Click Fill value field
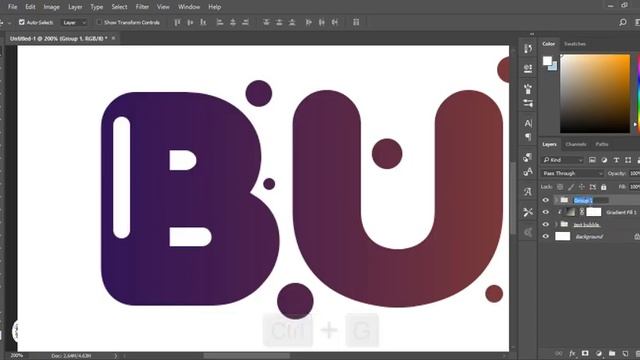Image resolution: width=640 pixels, height=360 pixels. coord(634,187)
